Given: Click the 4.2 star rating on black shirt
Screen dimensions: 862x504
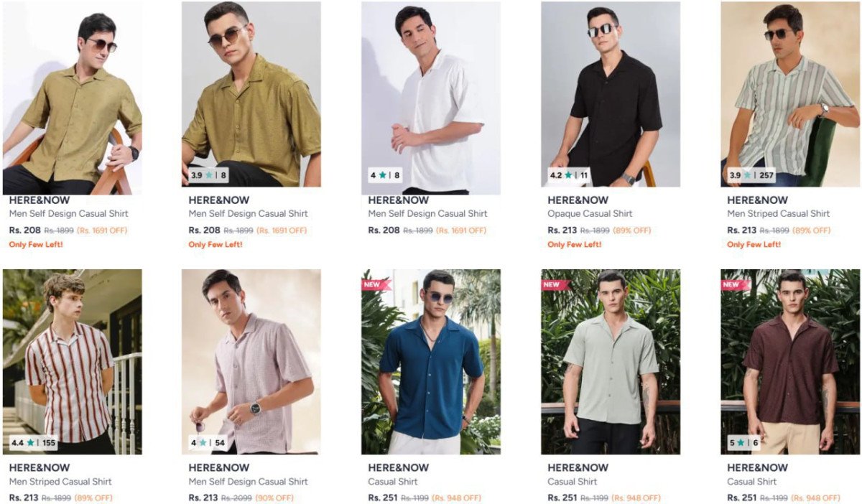Looking at the screenshot, I should click(x=569, y=175).
